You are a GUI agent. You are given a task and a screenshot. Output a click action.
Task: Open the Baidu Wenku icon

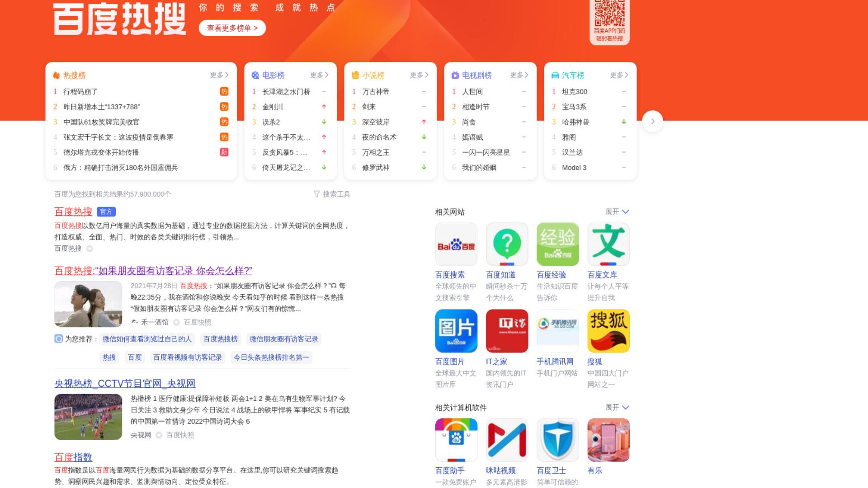pos(609,244)
